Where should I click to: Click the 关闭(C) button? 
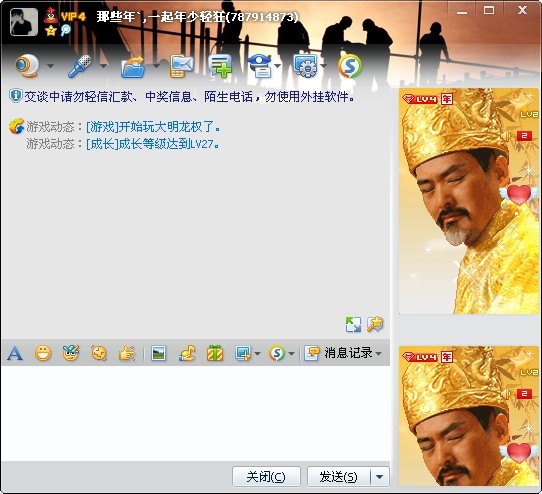(266, 477)
